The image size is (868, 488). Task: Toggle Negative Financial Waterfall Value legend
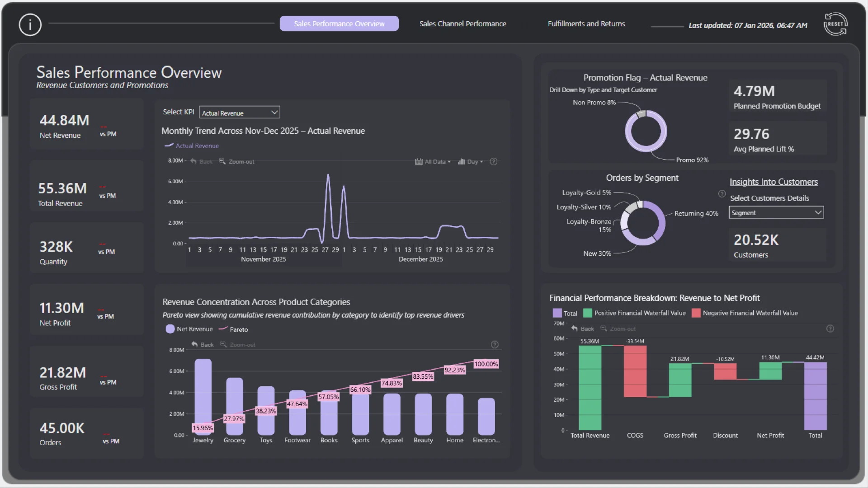(745, 313)
